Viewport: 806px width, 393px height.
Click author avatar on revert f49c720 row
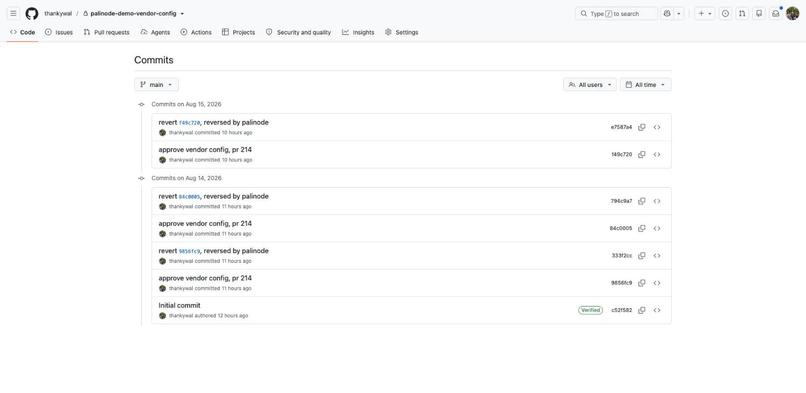click(162, 133)
